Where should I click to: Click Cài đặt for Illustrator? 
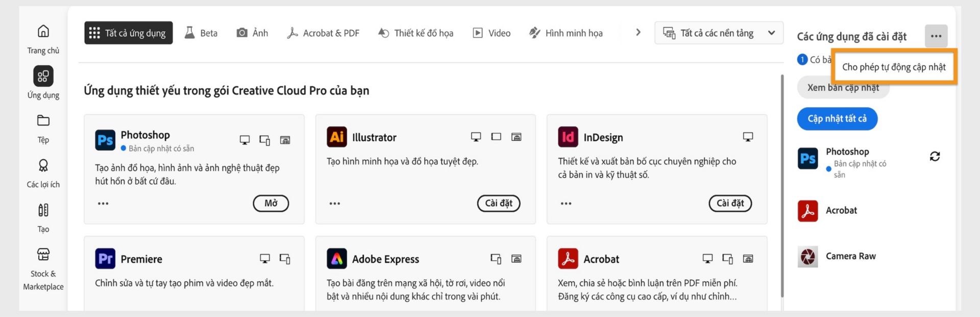[499, 203]
